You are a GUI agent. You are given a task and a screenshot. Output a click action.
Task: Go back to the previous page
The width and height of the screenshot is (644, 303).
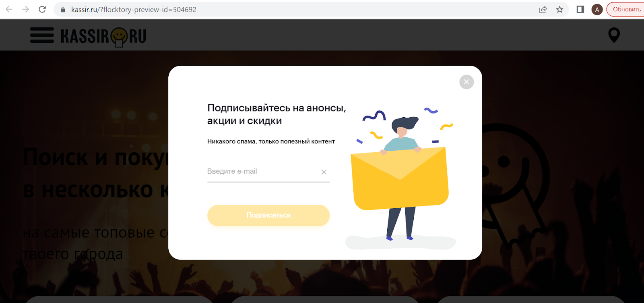coord(9,9)
